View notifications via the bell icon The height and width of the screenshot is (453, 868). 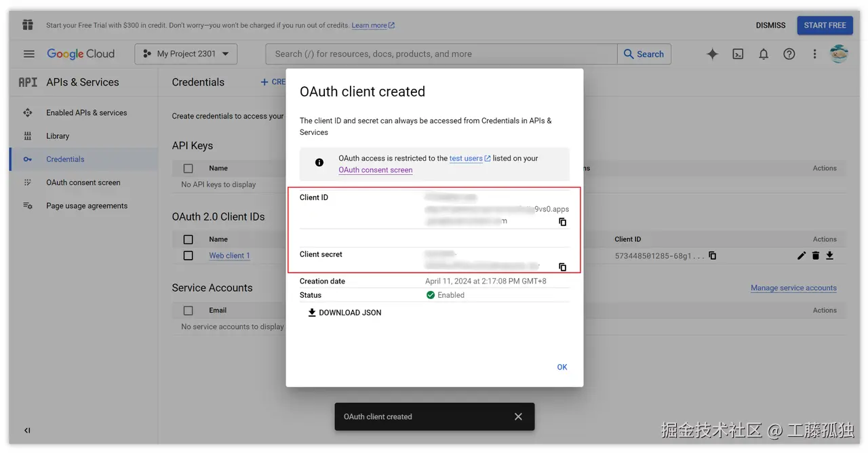point(764,54)
